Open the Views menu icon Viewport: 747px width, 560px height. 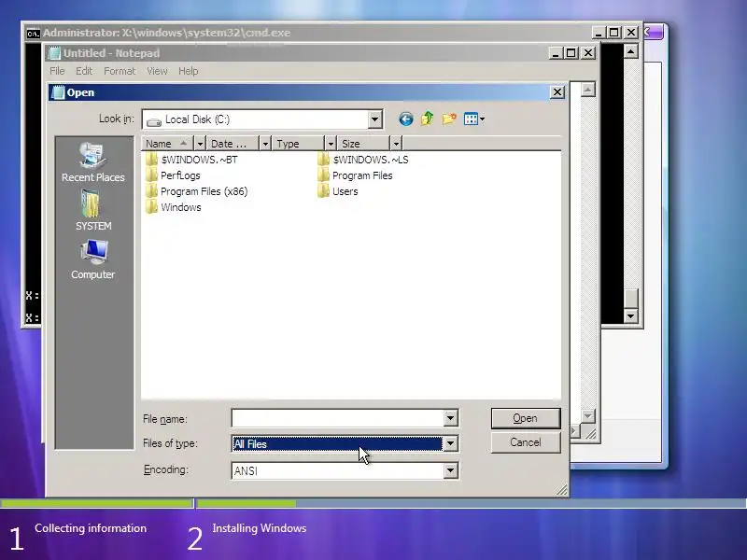coord(471,119)
